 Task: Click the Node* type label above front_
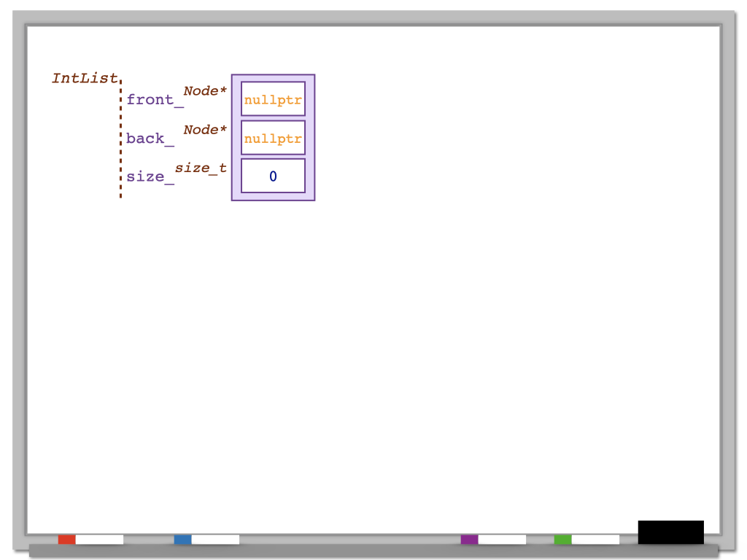(x=205, y=91)
